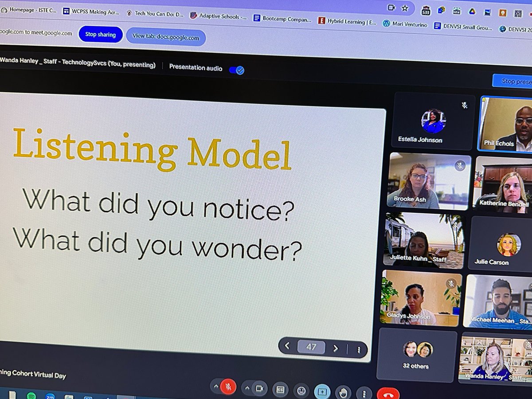Click the blue present screen button
The image size is (532, 399).
pos(322,392)
